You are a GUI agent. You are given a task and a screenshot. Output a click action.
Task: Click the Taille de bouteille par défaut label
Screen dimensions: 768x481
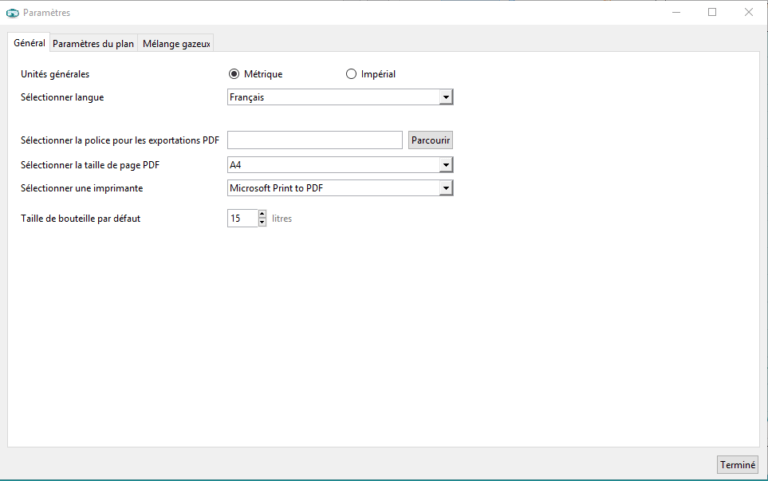click(x=80, y=218)
